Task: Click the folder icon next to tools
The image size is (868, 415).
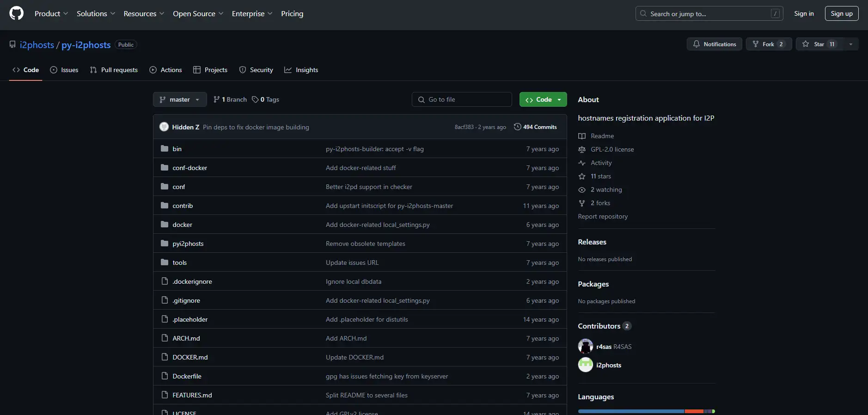Action: coord(165,262)
